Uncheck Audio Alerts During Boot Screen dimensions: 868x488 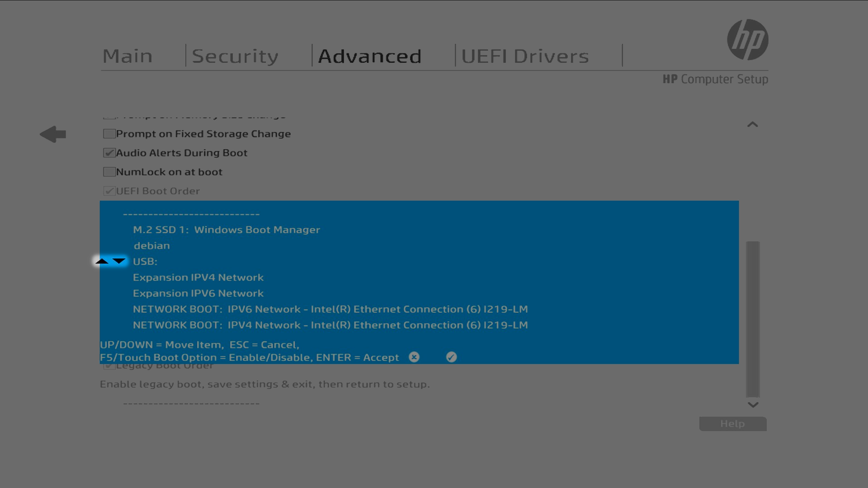tap(109, 153)
